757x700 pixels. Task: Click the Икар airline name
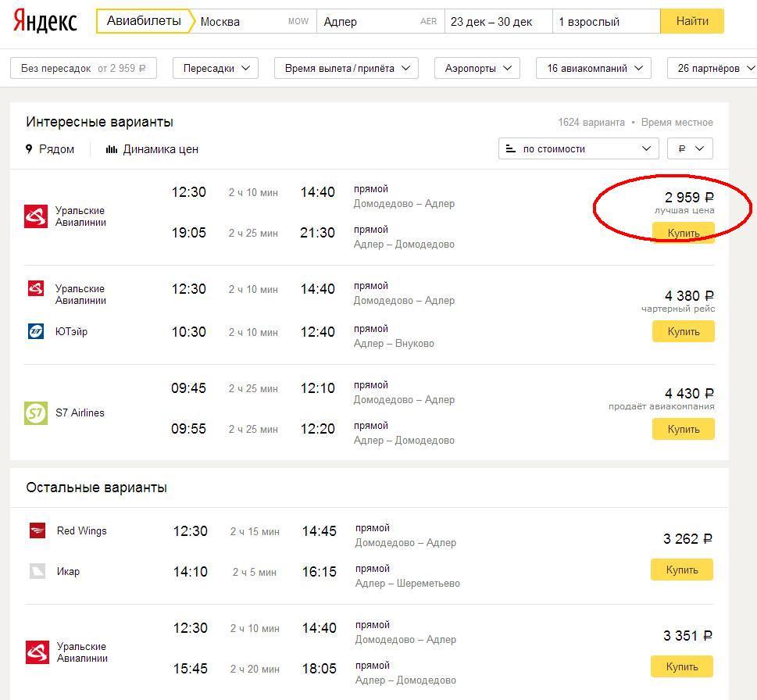click(x=68, y=572)
